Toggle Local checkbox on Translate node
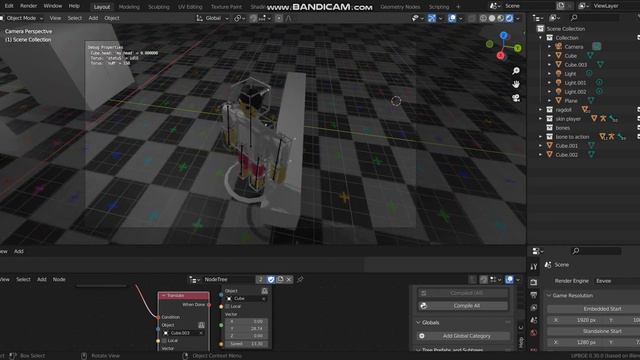This screenshot has height=360, width=640. 164,341
